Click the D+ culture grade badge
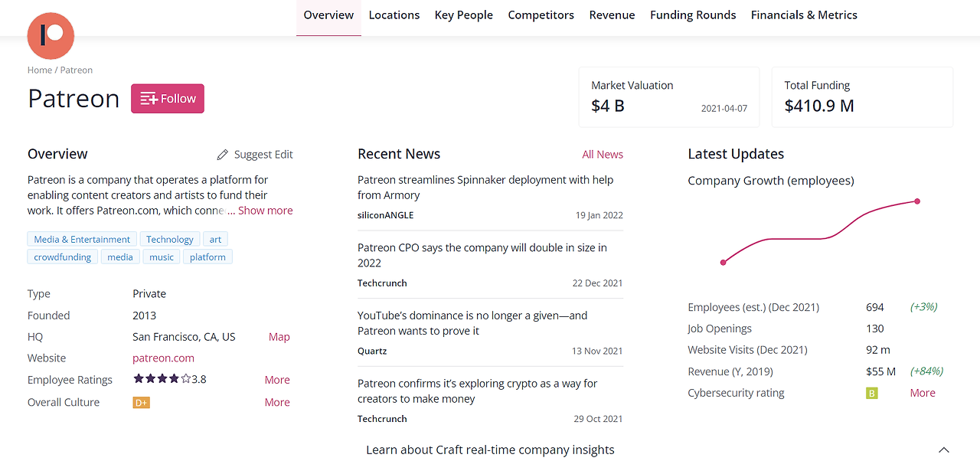This screenshot has width=980, height=461. tap(141, 402)
